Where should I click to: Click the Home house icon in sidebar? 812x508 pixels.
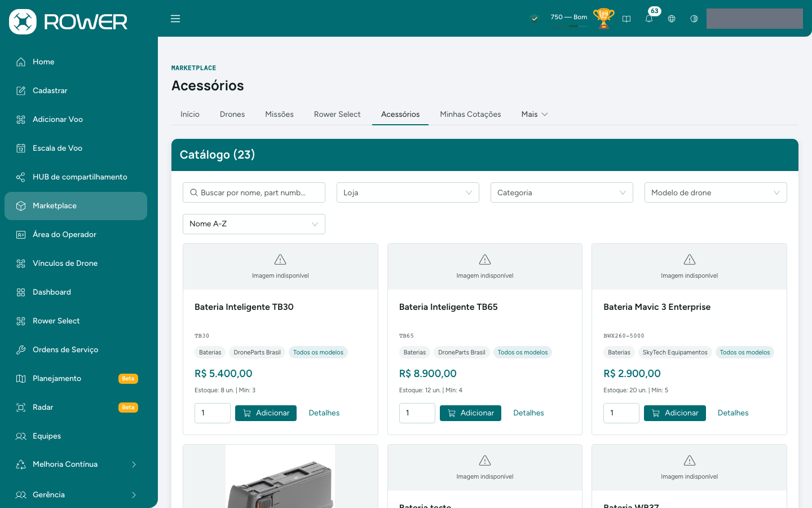tap(21, 62)
